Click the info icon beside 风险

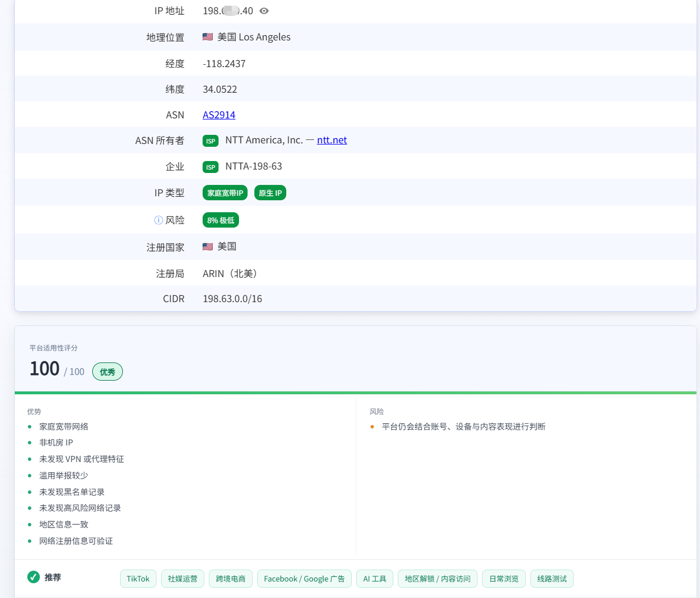click(x=159, y=220)
